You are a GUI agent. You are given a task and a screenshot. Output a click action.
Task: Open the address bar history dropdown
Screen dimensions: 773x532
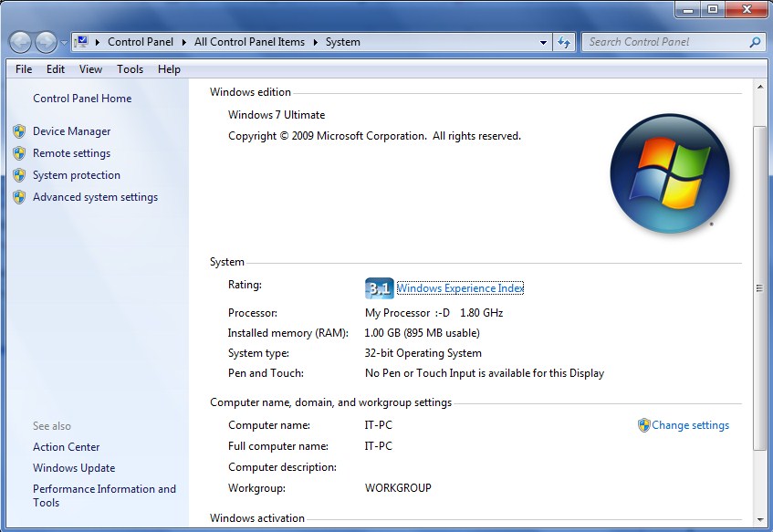pyautogui.click(x=543, y=42)
